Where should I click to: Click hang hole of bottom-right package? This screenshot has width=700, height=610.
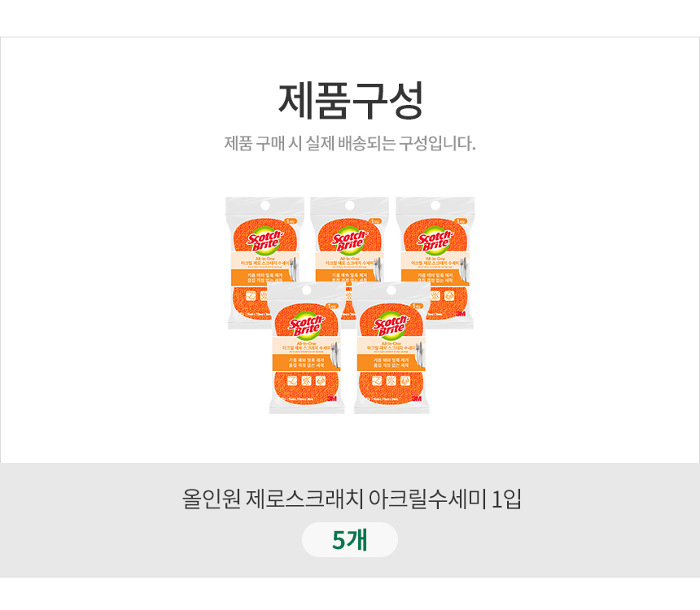[x=392, y=290]
